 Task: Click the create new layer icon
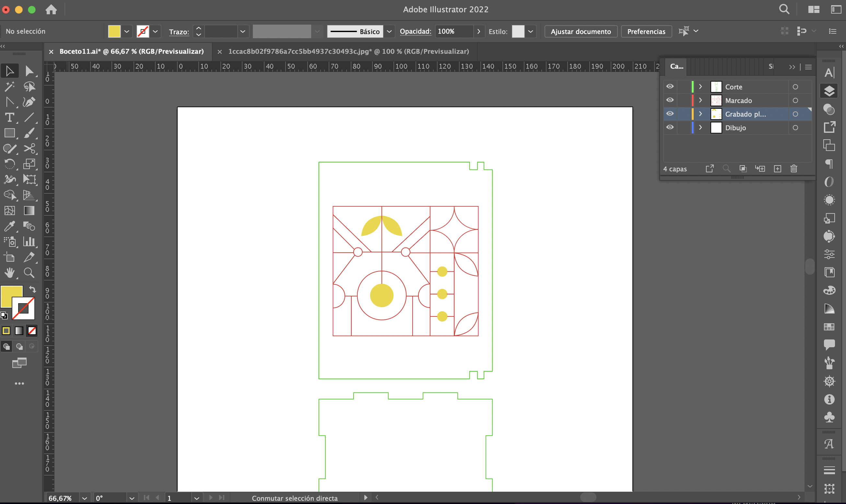click(x=777, y=169)
